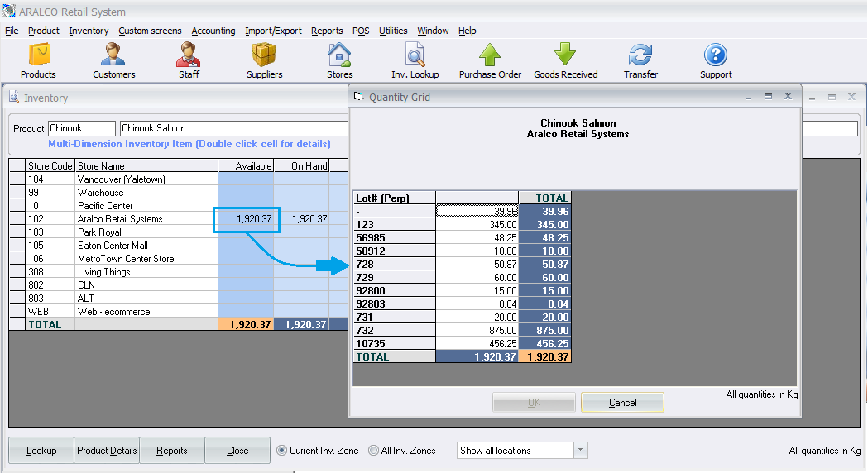Click the Quantity Grid window title icon
Viewport: 868px width, 473px height.
coord(358,96)
